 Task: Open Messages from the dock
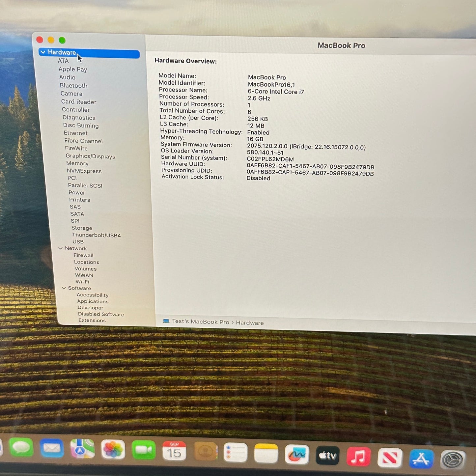pyautogui.click(x=21, y=448)
